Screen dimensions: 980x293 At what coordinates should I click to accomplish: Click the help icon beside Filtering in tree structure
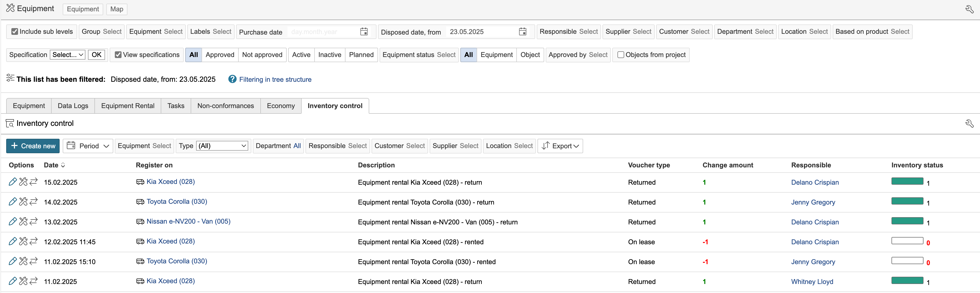pos(232,79)
